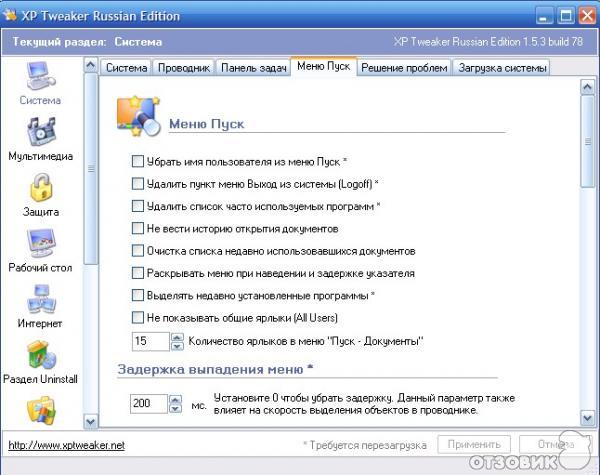The height and width of the screenshot is (475, 600).
Task: Enable Убрать имя пользователя из меню Пуск
Action: pos(137,161)
